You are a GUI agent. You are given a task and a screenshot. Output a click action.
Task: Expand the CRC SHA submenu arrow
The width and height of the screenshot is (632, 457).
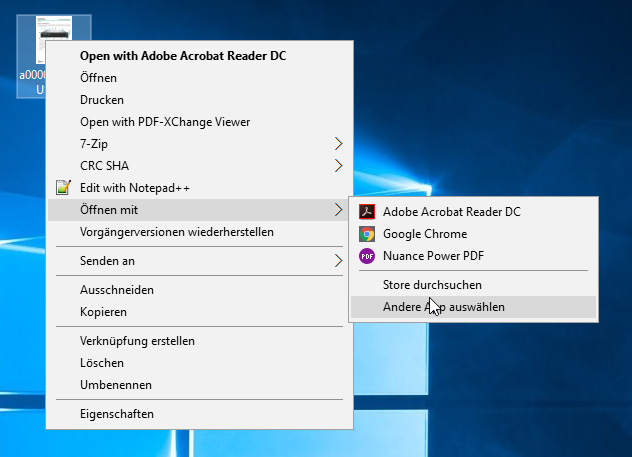pos(338,166)
